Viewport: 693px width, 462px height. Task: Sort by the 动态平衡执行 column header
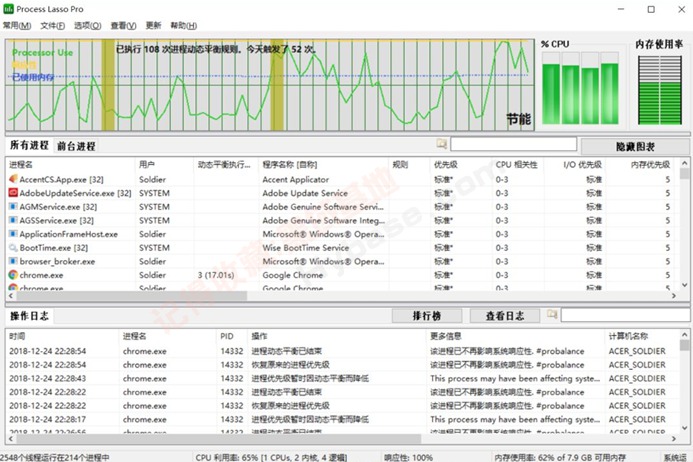pyautogui.click(x=226, y=164)
